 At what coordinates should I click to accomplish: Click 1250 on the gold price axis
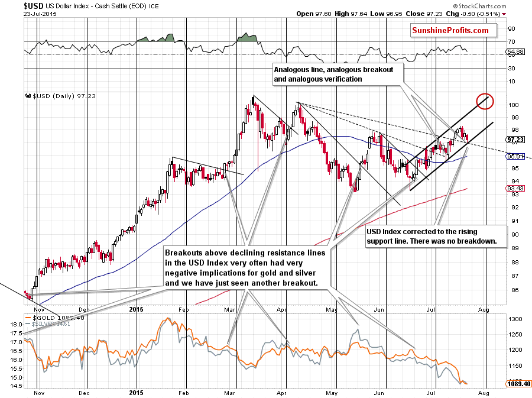pyautogui.click(x=515, y=335)
